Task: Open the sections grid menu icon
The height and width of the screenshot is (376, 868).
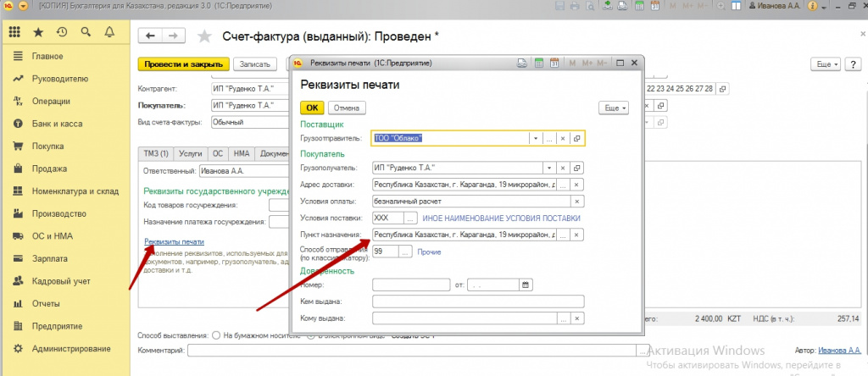Action: click(x=15, y=32)
